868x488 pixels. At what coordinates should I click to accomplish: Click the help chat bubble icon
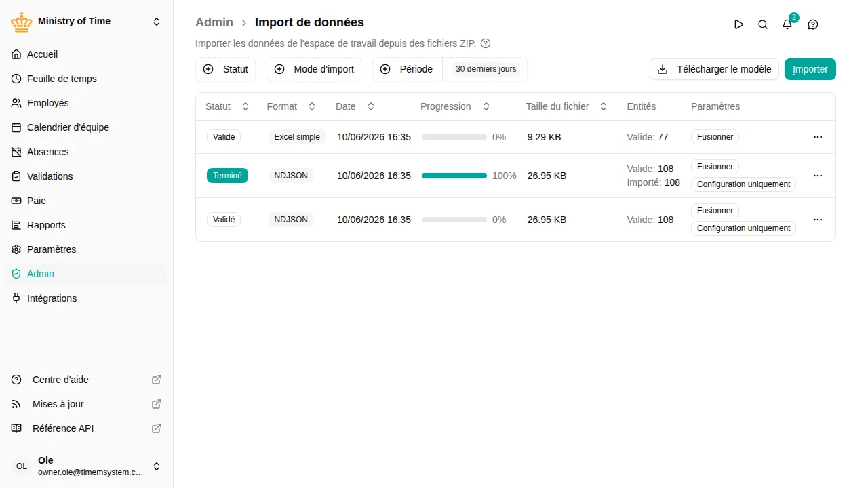[813, 24]
